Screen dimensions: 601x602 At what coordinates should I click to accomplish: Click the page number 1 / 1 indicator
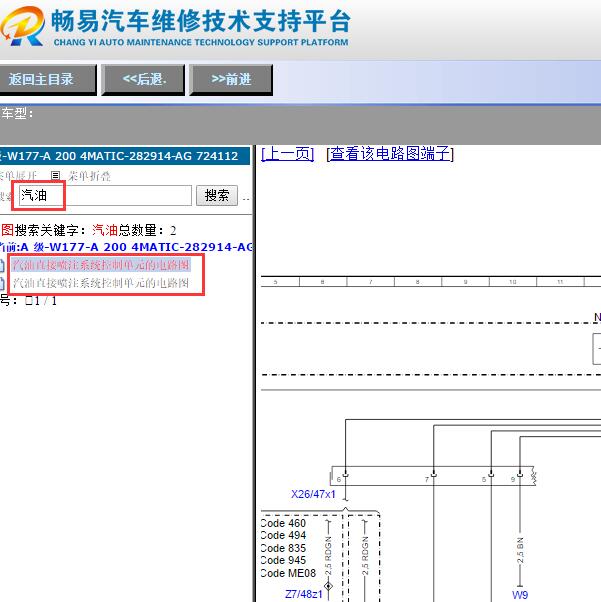coord(41,301)
